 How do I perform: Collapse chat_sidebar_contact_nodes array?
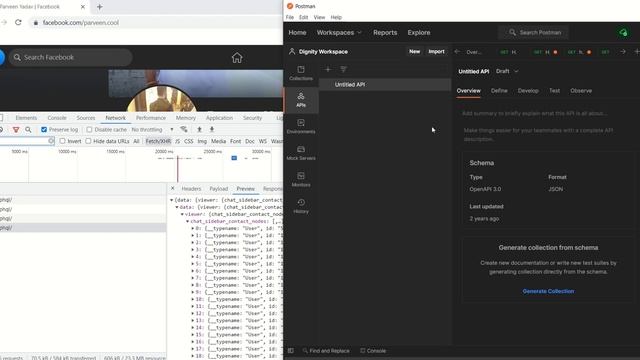(188, 221)
